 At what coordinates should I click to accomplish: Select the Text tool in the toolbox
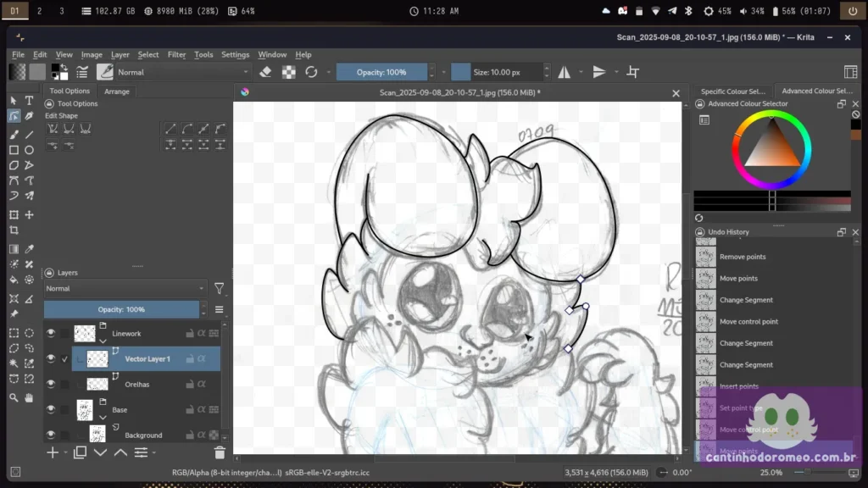point(30,101)
